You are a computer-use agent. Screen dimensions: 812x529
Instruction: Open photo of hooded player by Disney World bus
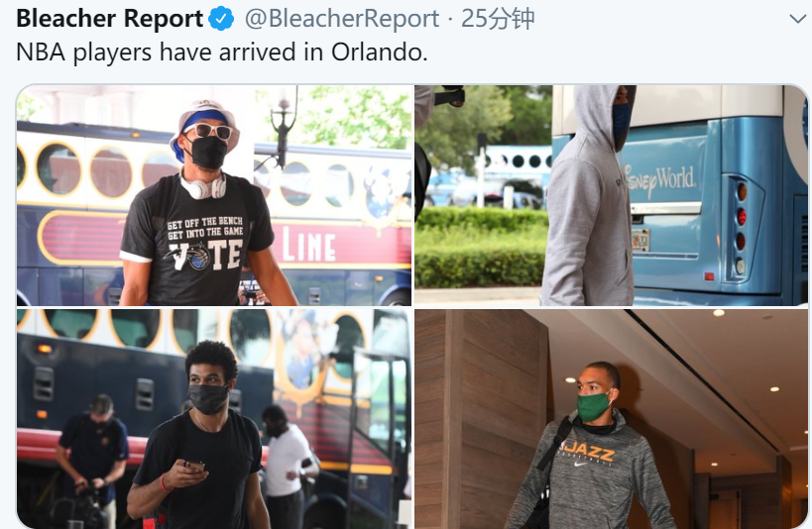(x=611, y=195)
